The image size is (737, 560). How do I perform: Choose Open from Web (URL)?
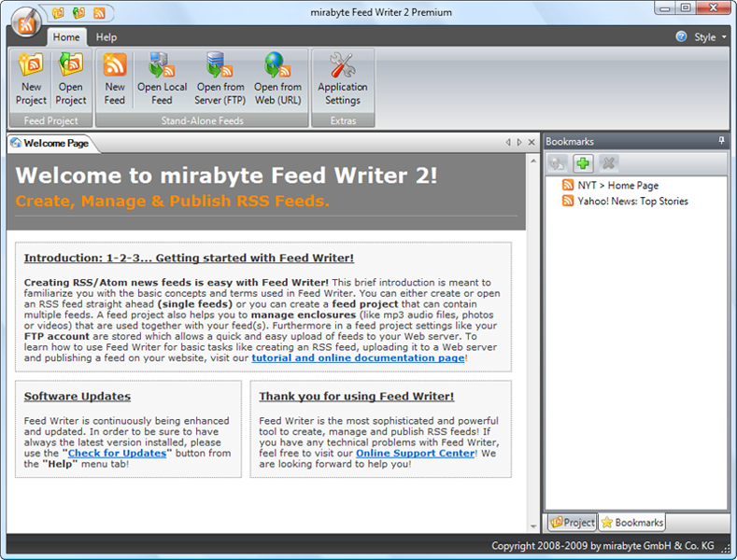[x=277, y=79]
